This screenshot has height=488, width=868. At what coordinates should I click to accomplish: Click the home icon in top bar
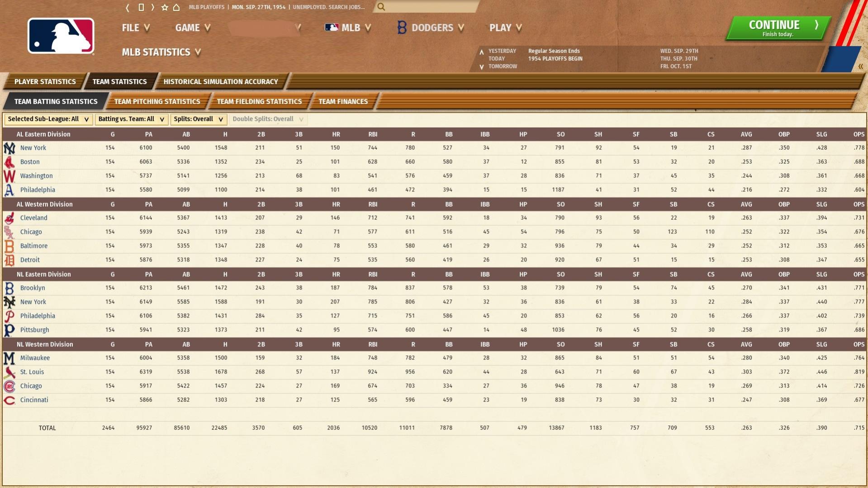click(x=176, y=7)
